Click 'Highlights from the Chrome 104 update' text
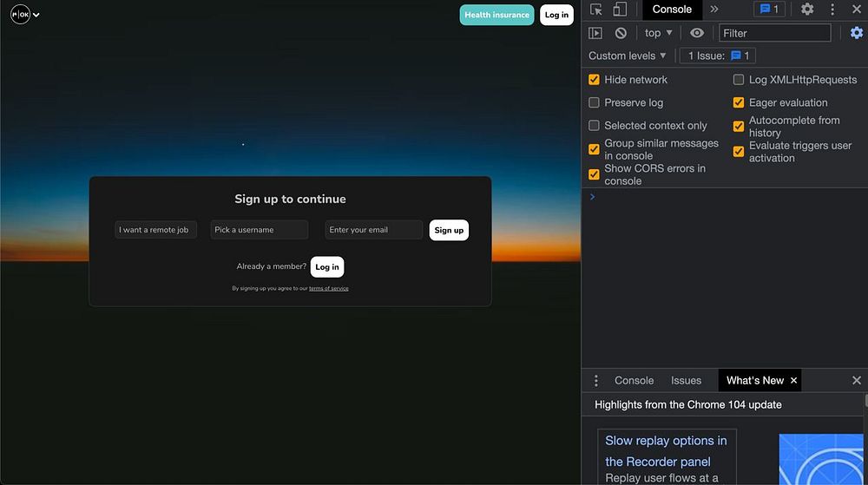Screen dimensions: 868x485 pos(688,405)
